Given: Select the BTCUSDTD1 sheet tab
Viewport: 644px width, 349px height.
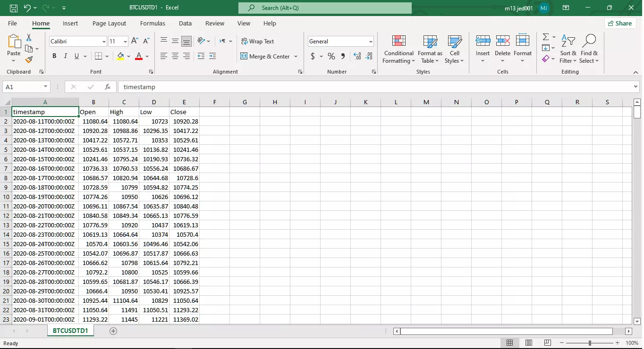Looking at the screenshot, I should 70,331.
